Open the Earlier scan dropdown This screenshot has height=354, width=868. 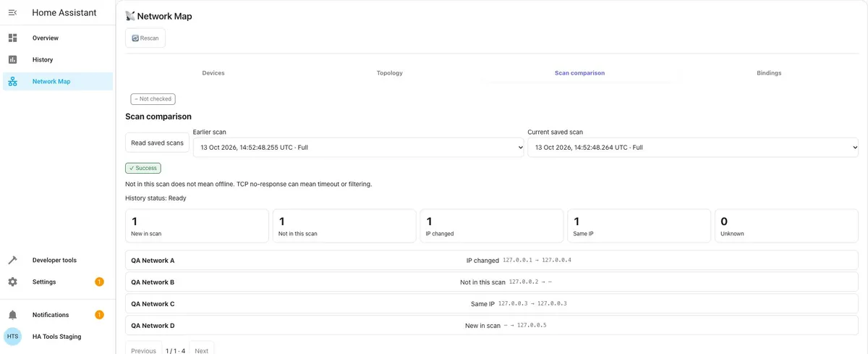tap(359, 147)
